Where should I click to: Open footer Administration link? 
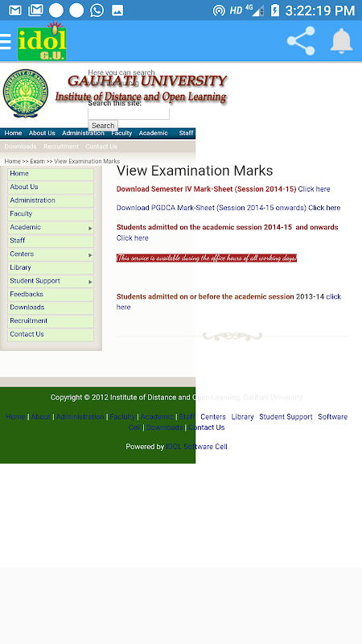click(80, 417)
